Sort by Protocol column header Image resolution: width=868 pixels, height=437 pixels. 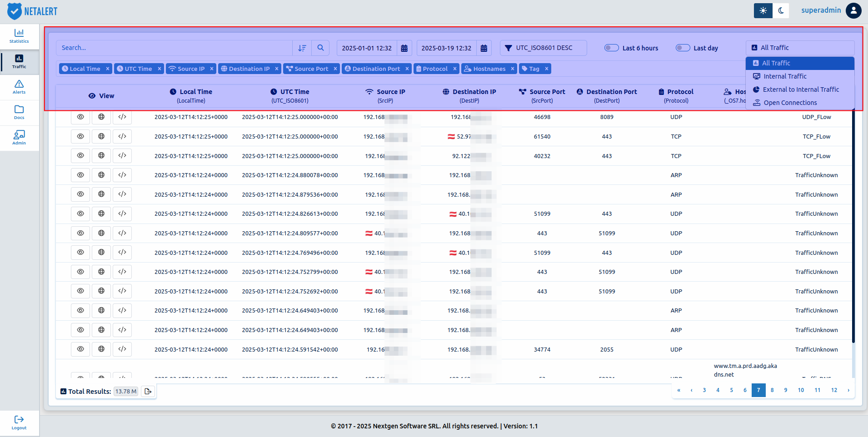[x=676, y=96]
